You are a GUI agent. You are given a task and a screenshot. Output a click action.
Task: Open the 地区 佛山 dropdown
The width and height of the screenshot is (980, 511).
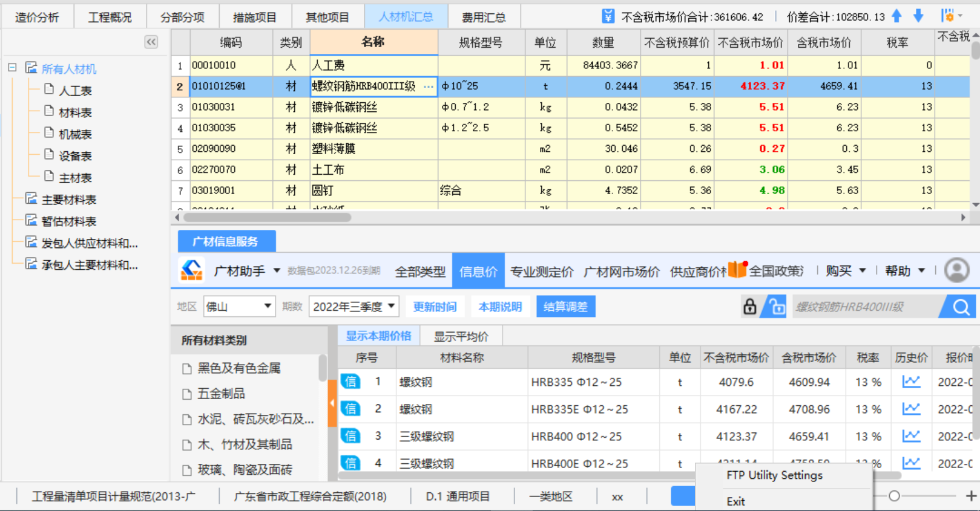coord(240,307)
